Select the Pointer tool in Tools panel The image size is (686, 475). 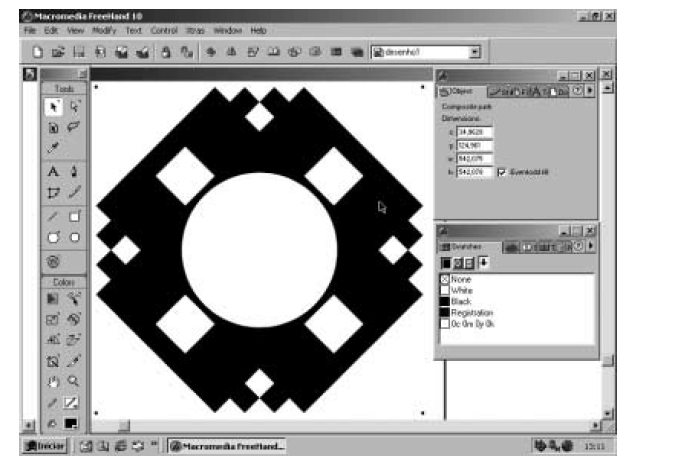coord(53,106)
